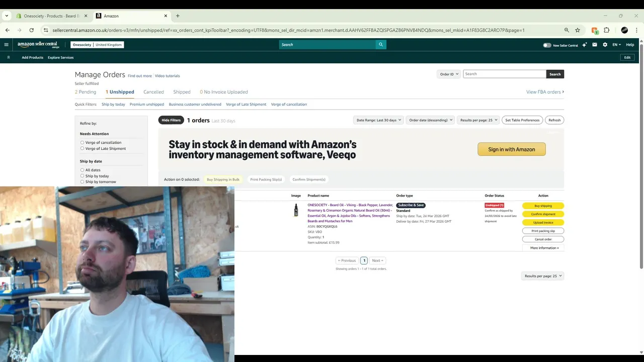Click the Find out more link
The height and width of the screenshot is (362, 644).
[140, 76]
